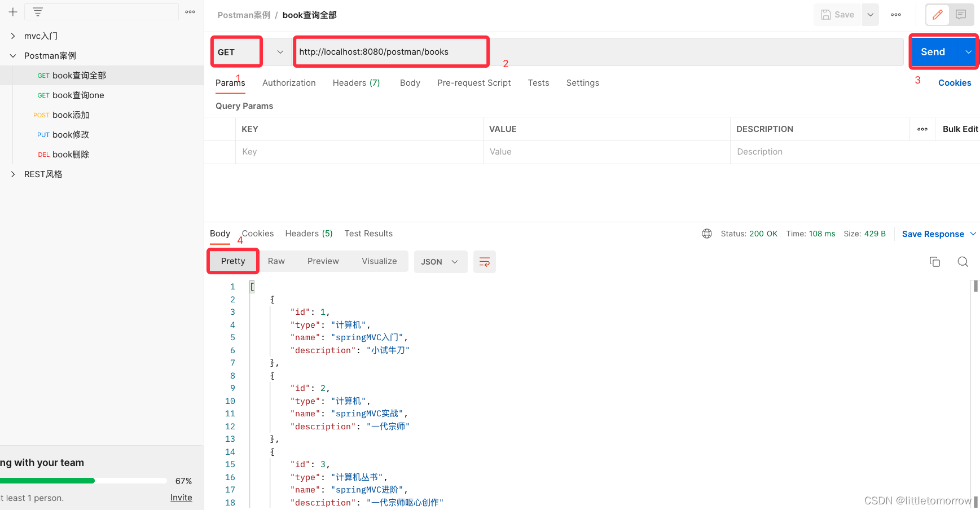Search response with magnifier icon
This screenshot has width=980, height=510.
963,262
